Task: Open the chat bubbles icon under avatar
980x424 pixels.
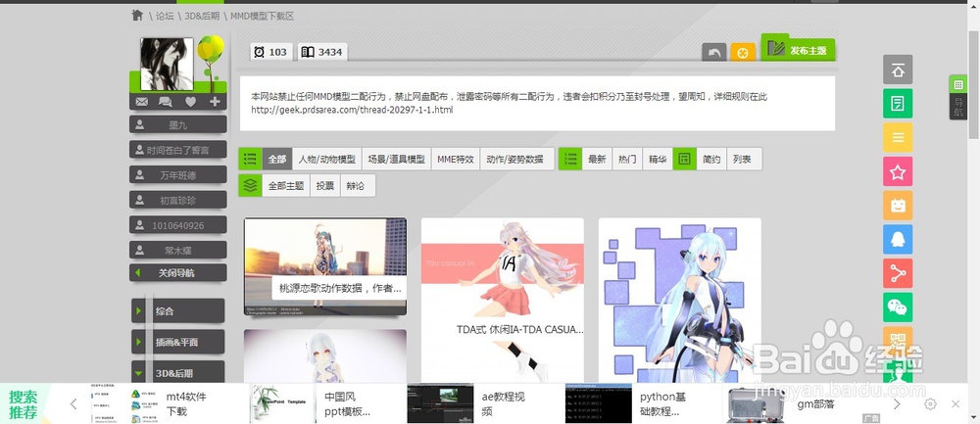Action: [166, 101]
